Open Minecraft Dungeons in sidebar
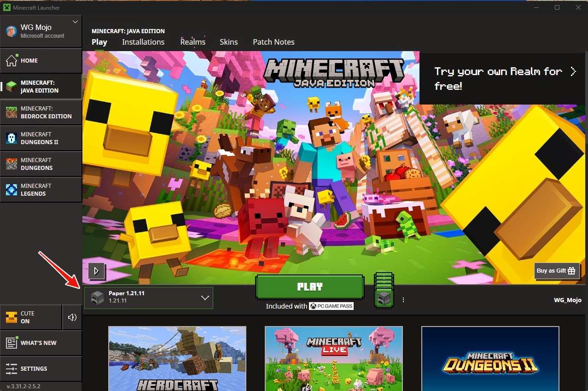 click(41, 164)
